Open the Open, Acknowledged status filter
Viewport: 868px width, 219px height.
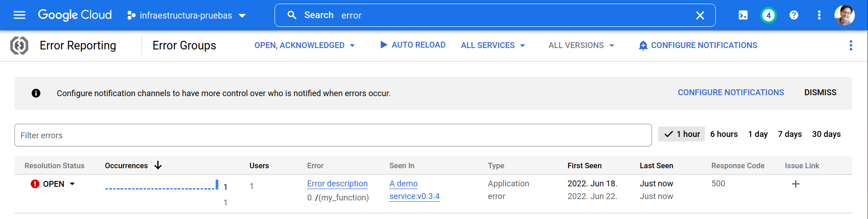(304, 45)
